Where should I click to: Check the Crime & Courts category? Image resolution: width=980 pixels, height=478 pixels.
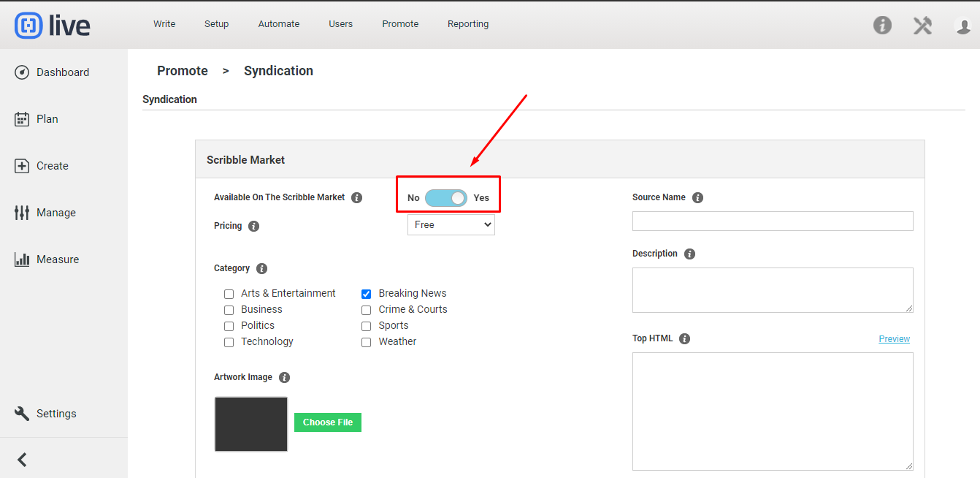point(366,310)
